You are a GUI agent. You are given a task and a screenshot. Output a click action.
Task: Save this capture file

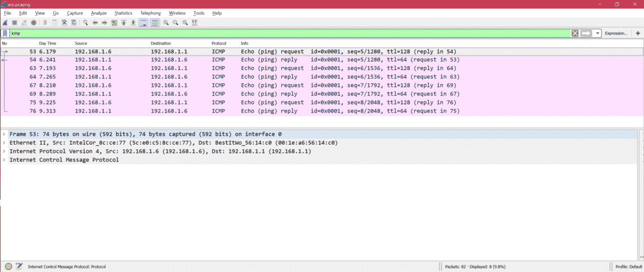[55, 23]
